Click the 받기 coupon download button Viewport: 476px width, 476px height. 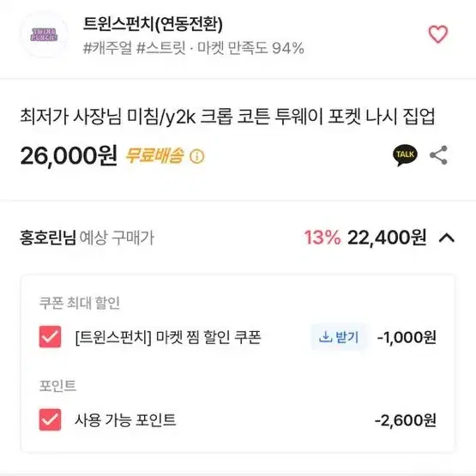tap(339, 337)
